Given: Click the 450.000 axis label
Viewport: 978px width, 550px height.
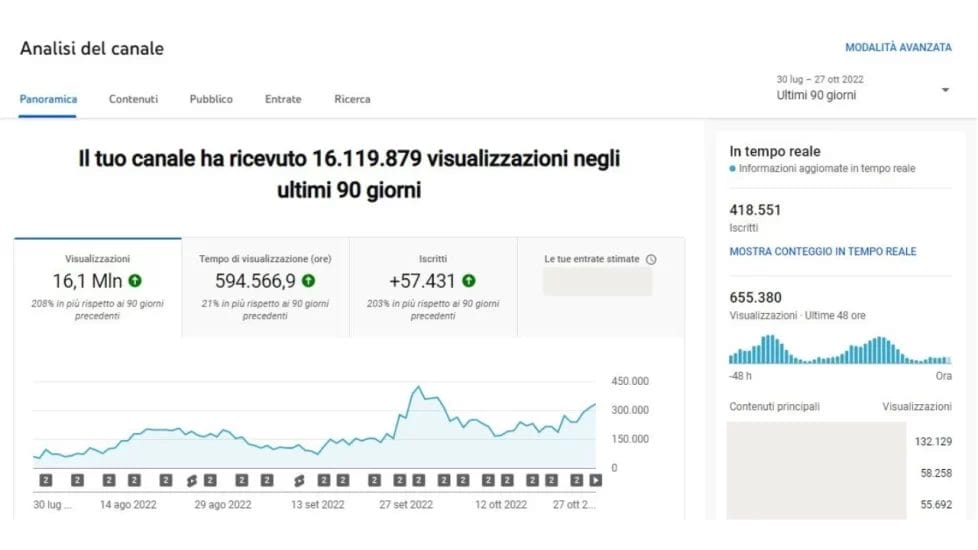Looking at the screenshot, I should point(630,381).
